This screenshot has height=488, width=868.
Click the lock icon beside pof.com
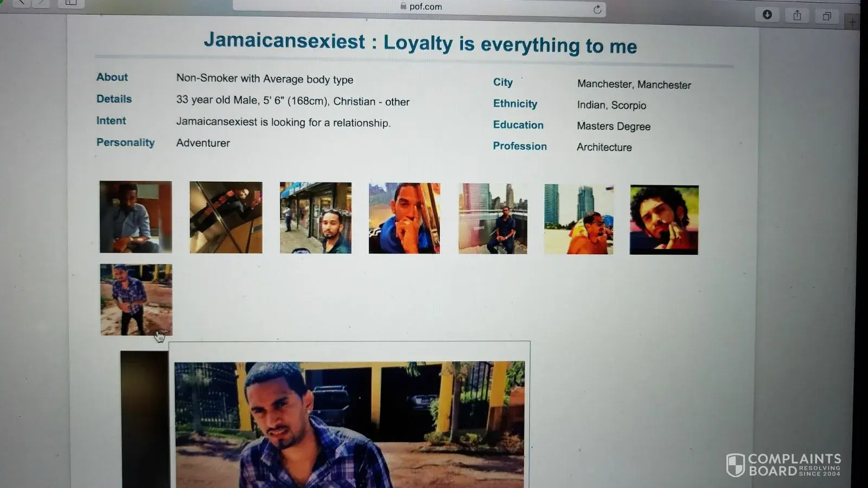click(403, 6)
